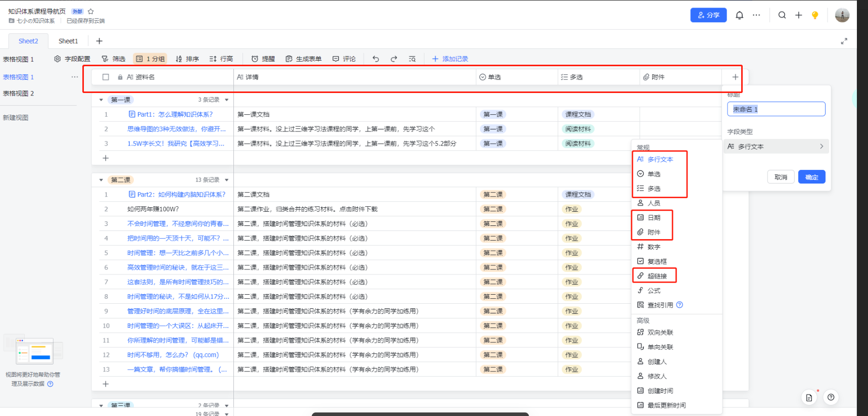Open dropdown beside 13 条记录

coord(226,180)
